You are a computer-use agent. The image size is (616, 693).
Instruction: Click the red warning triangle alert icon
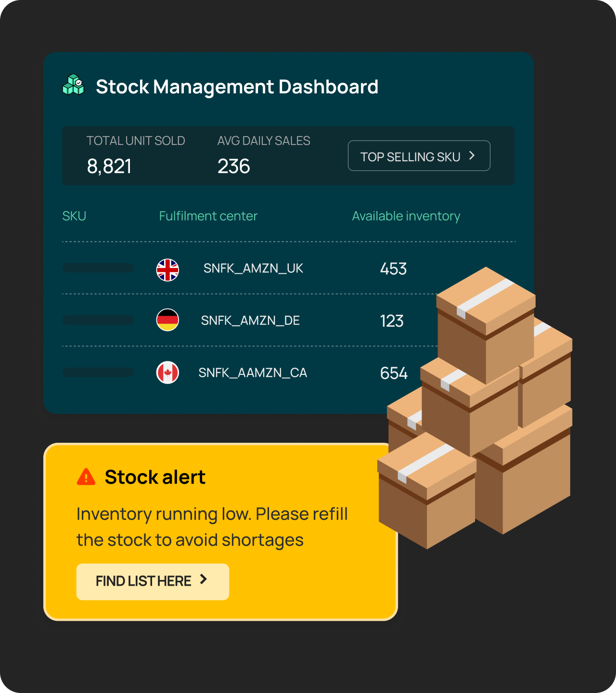[86, 477]
